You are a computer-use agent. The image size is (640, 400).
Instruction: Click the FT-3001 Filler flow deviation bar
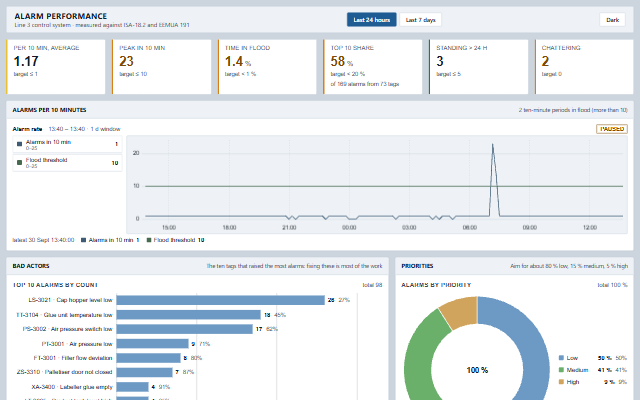[x=148, y=358]
